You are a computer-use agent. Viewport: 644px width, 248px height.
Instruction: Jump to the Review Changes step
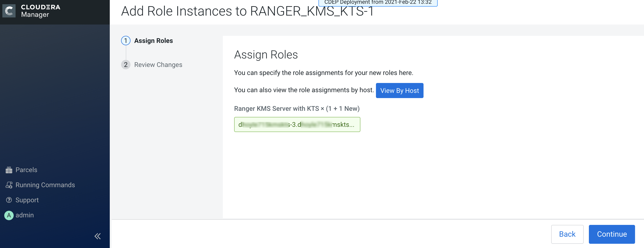158,65
